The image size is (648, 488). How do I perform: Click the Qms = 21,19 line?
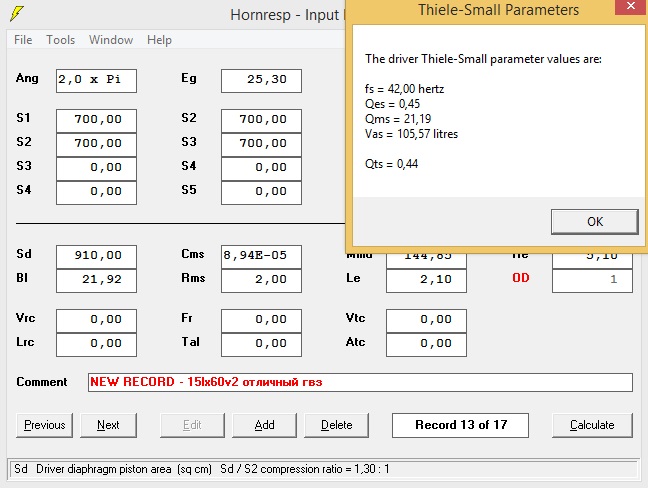[398, 119]
